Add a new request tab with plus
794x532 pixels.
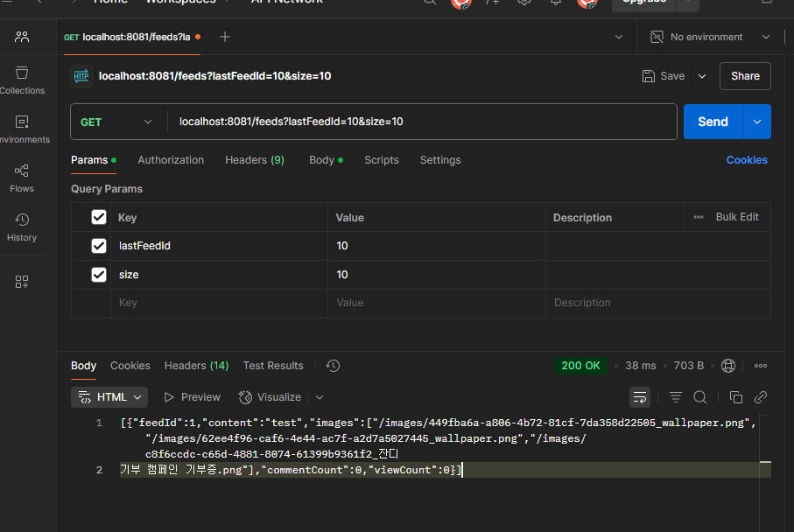pyautogui.click(x=225, y=37)
